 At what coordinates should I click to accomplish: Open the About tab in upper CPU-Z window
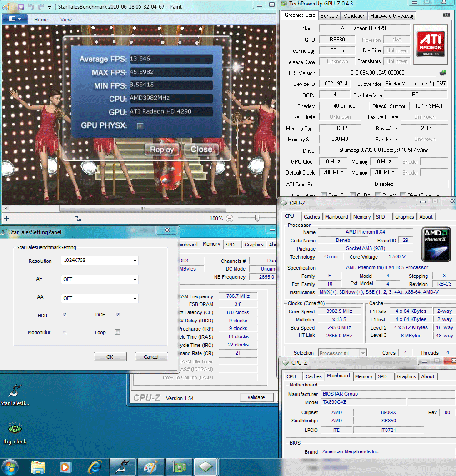(x=426, y=217)
